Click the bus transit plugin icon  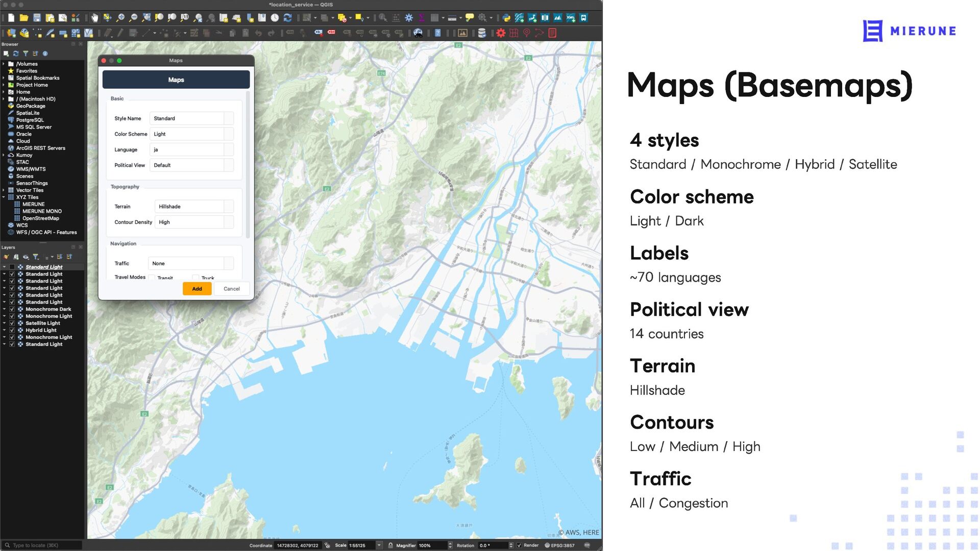click(x=583, y=18)
